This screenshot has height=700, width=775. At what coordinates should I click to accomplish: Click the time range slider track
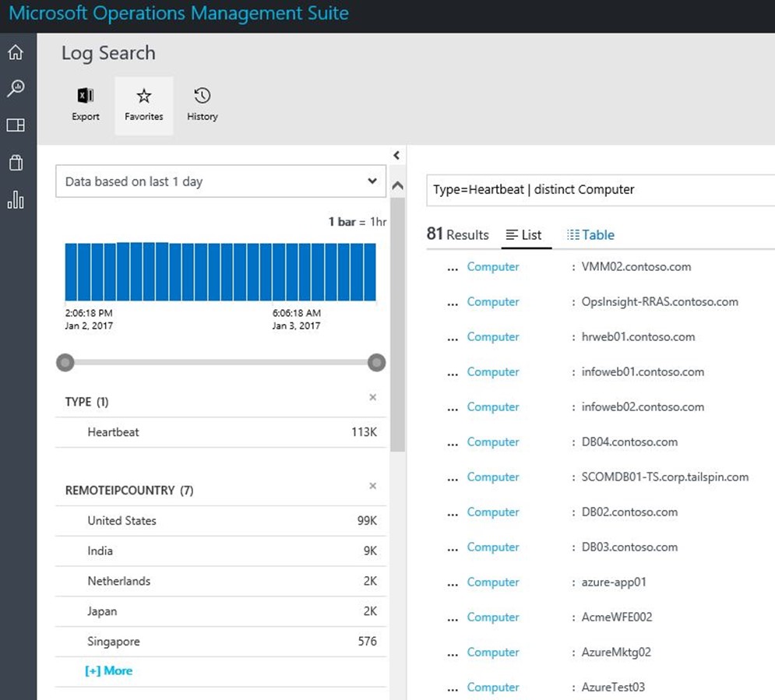pyautogui.click(x=221, y=363)
